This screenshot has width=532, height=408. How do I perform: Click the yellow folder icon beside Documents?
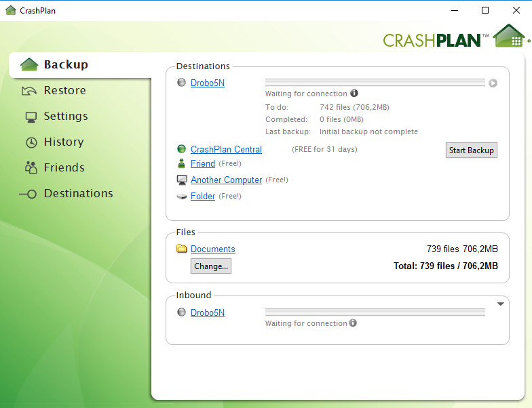tap(182, 248)
